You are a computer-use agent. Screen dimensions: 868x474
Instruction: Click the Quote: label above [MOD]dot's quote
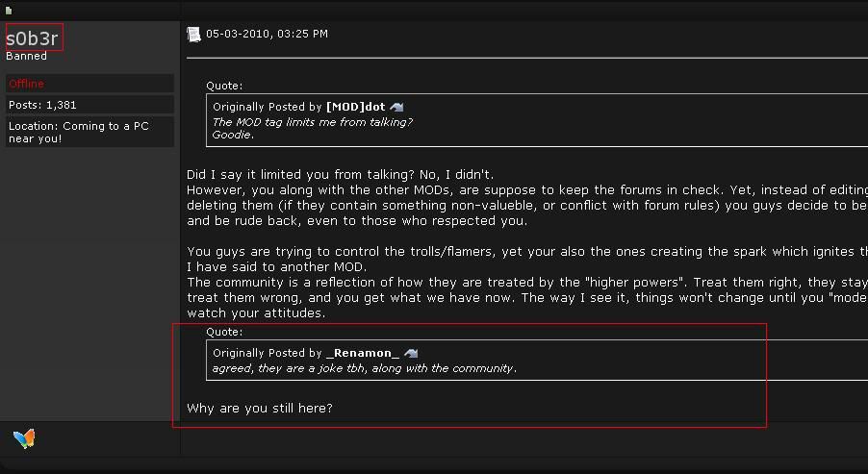pyautogui.click(x=224, y=86)
